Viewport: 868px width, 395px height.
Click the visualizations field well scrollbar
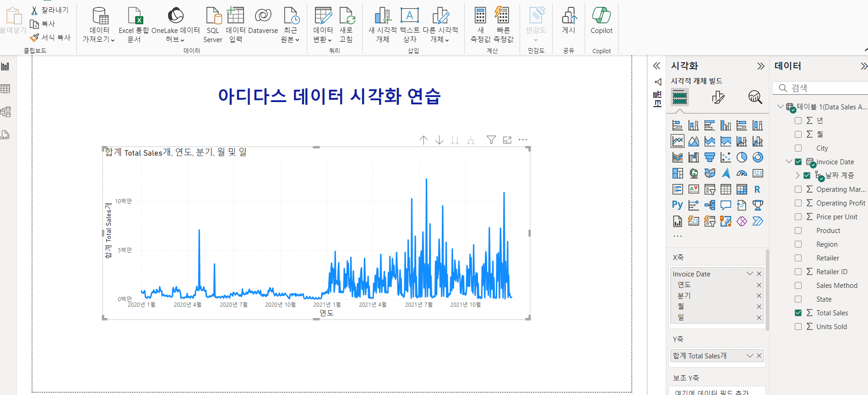click(767, 289)
